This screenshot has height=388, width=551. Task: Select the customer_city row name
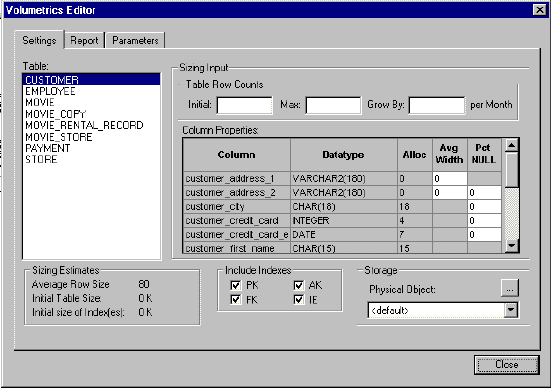pos(236,207)
